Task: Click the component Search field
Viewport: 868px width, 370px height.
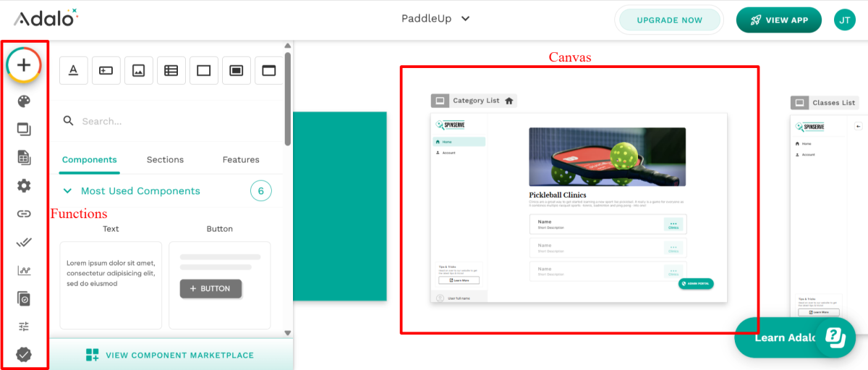Action: tap(174, 121)
